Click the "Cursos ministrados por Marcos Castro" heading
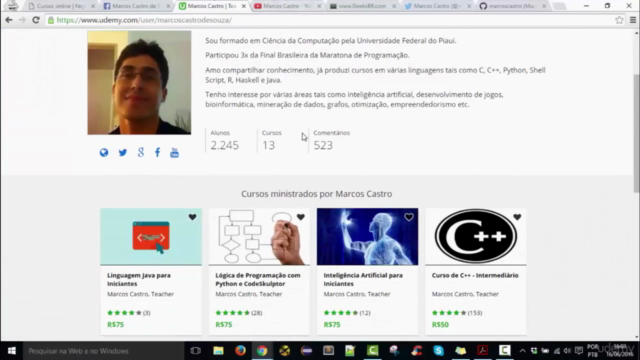The height and width of the screenshot is (360, 640). coord(316,194)
